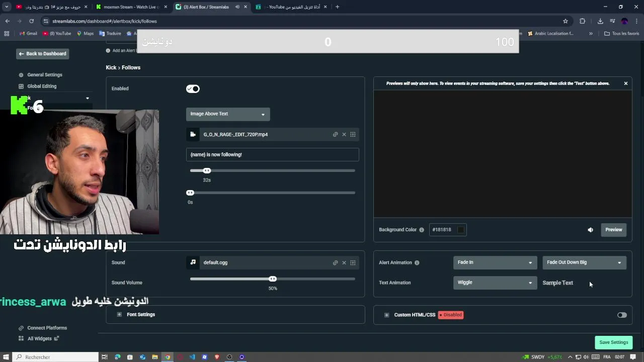
Task: Open Global Editing in sidebar
Action: (42, 86)
